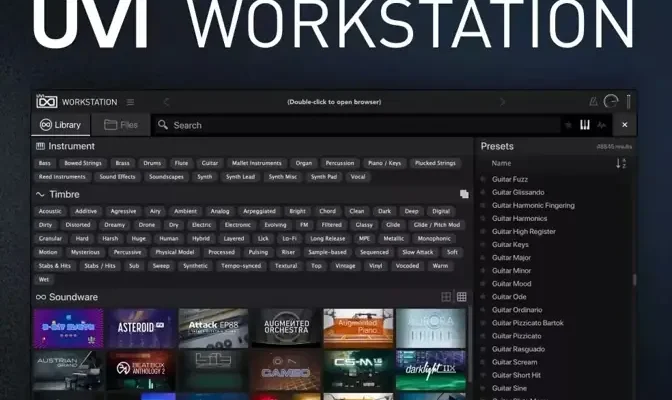Switch to the Files tab

click(x=120, y=125)
